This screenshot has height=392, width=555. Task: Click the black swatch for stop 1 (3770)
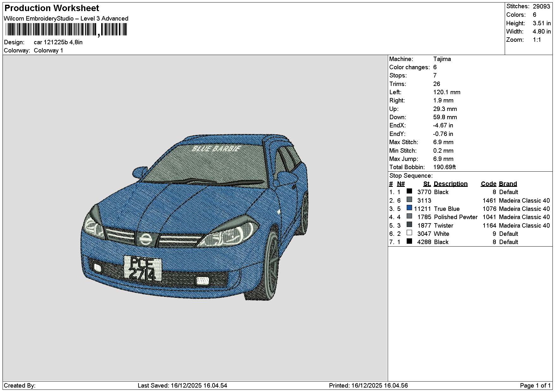point(409,191)
